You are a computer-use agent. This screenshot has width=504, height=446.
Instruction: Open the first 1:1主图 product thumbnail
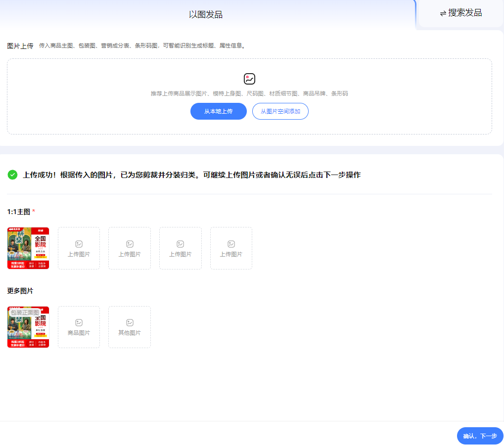(x=28, y=248)
